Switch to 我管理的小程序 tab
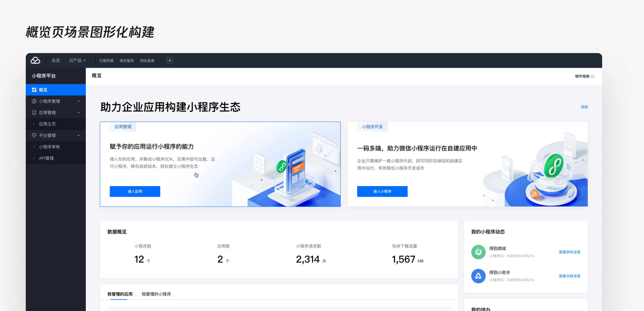The width and height of the screenshot is (644, 311). 156,294
